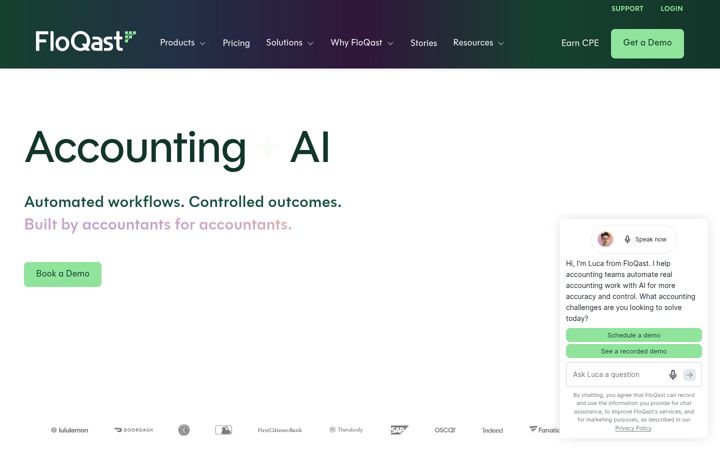720x450 pixels.
Task: Open the Earn CPE link
Action: tap(580, 43)
